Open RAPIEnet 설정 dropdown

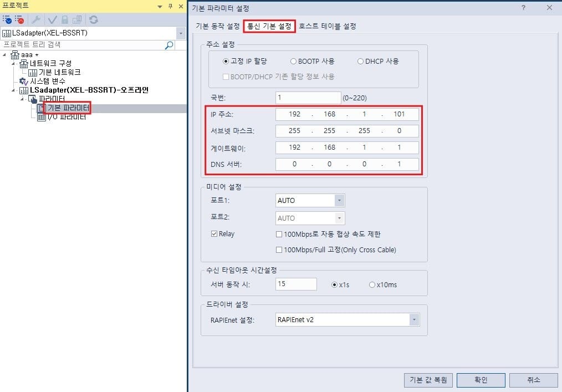(414, 319)
